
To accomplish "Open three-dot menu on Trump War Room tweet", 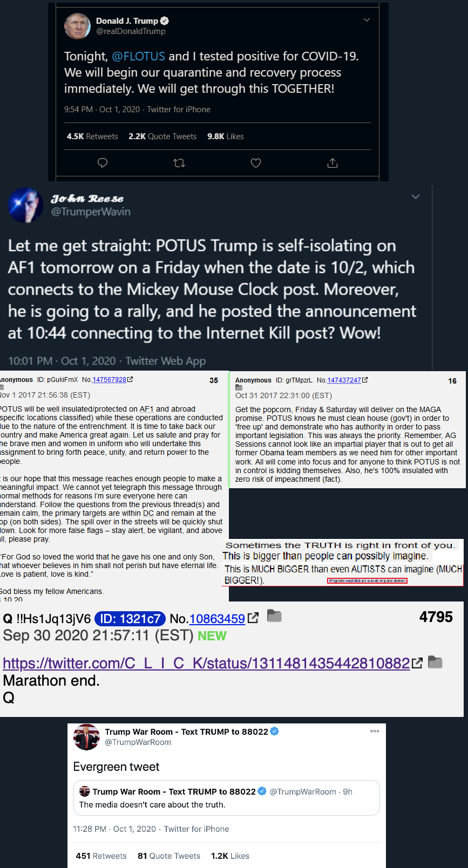I will (x=375, y=731).
